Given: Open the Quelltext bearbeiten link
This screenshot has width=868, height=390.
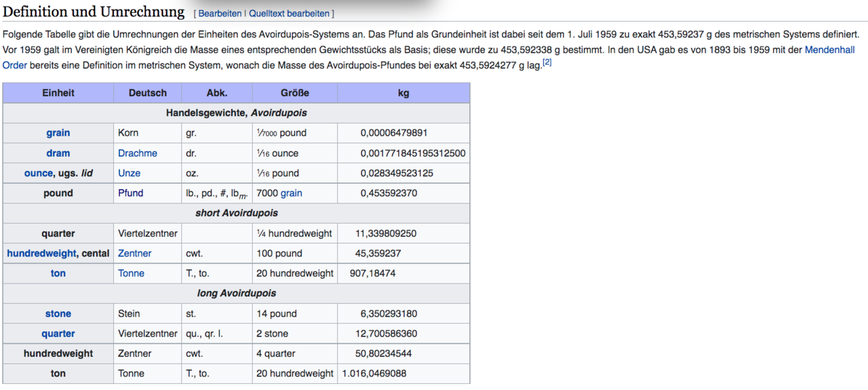Looking at the screenshot, I should pos(289,14).
